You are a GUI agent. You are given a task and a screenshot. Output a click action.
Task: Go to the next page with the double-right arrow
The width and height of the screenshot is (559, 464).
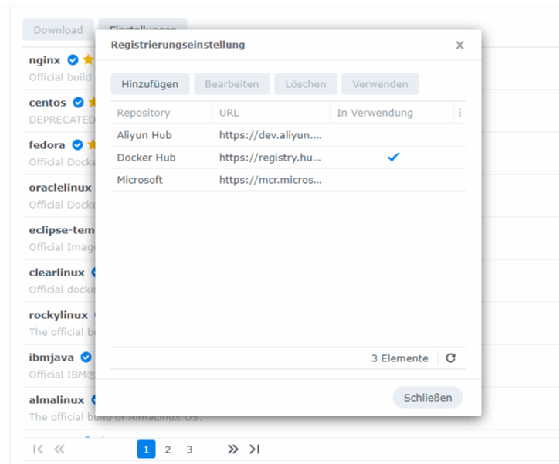pyautogui.click(x=233, y=449)
